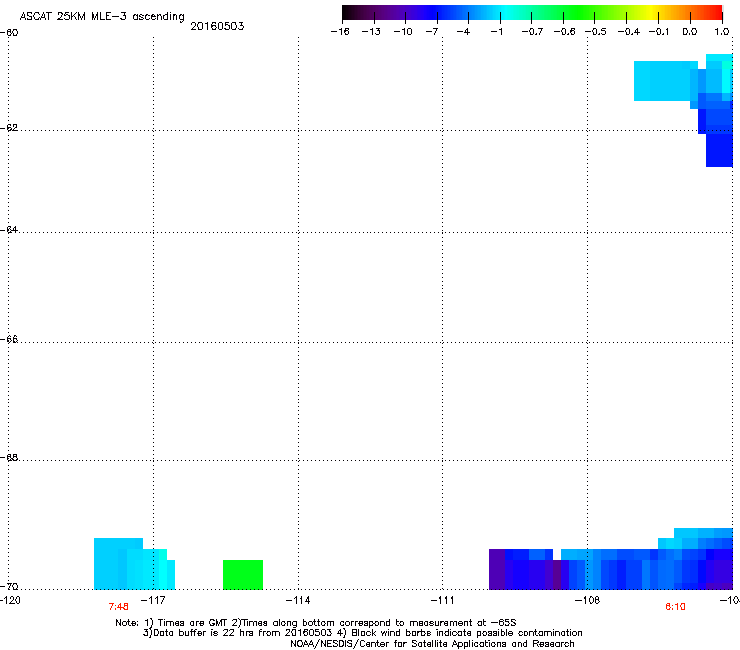740x650 pixels.
Task: Click the credit 'NOAA/NESDIS/Center for Satellite Applications and Research'
Action: pyautogui.click(x=432, y=644)
